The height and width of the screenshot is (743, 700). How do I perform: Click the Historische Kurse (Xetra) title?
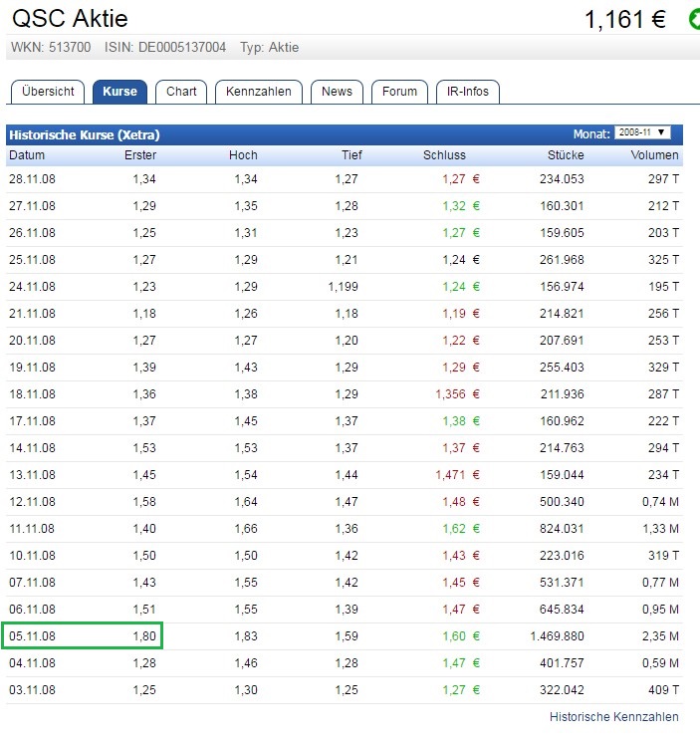tap(85, 135)
